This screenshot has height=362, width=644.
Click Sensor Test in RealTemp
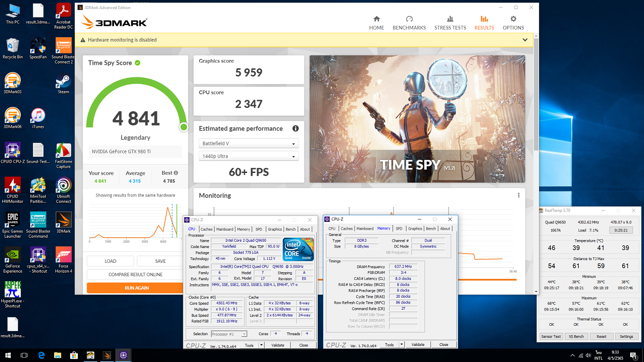tap(551, 337)
